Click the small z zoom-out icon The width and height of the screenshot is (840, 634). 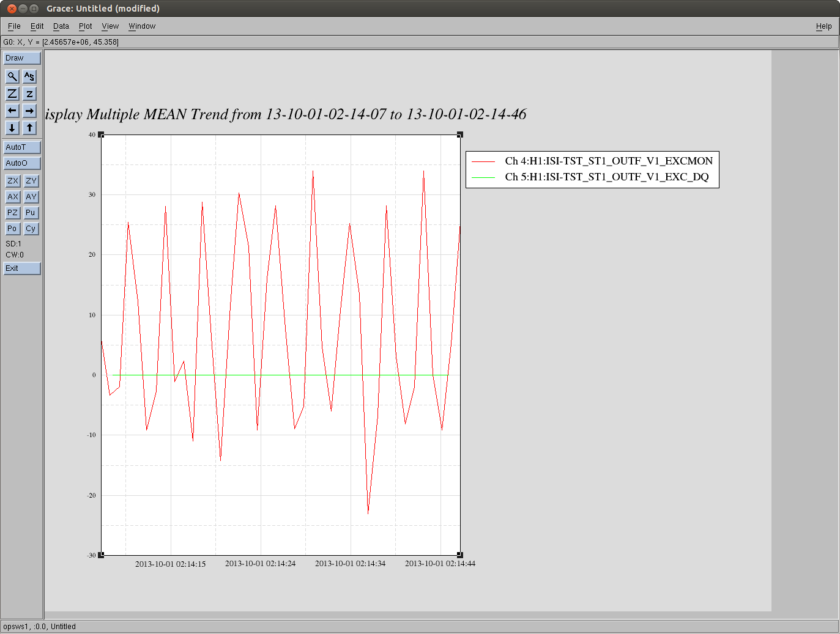coord(29,94)
